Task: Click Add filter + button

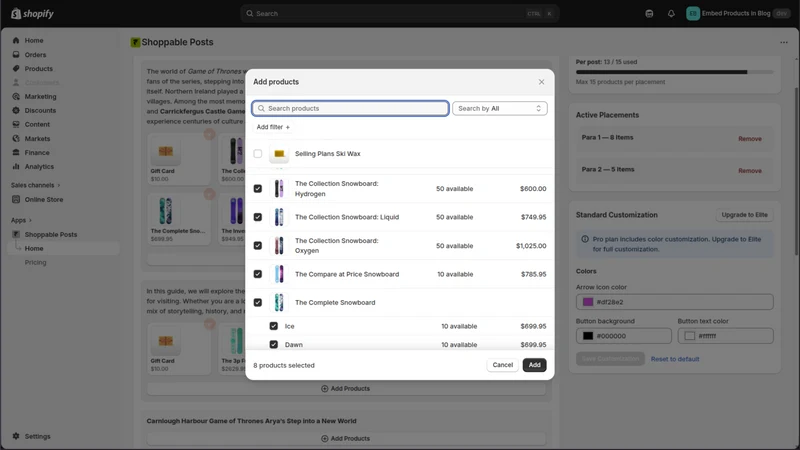Action: (273, 127)
